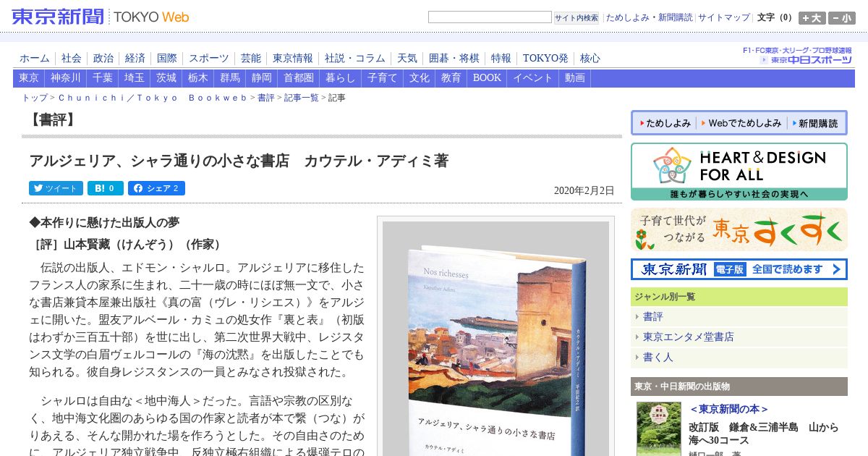Open the 芸能 section
This screenshot has width=868, height=456.
tap(251, 59)
